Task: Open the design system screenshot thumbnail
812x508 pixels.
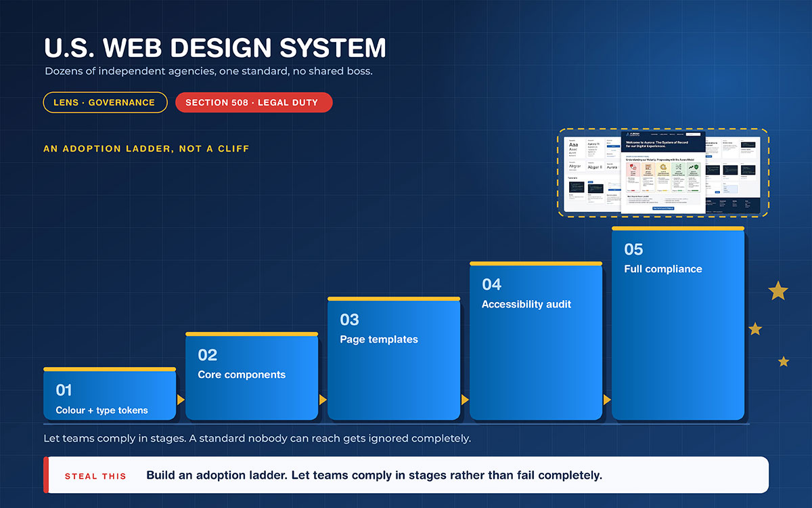Action: click(663, 173)
